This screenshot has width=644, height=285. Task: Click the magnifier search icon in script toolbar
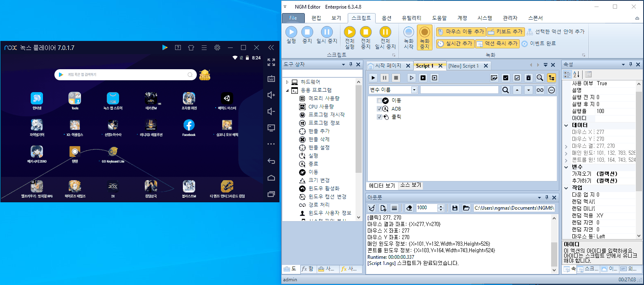click(540, 78)
